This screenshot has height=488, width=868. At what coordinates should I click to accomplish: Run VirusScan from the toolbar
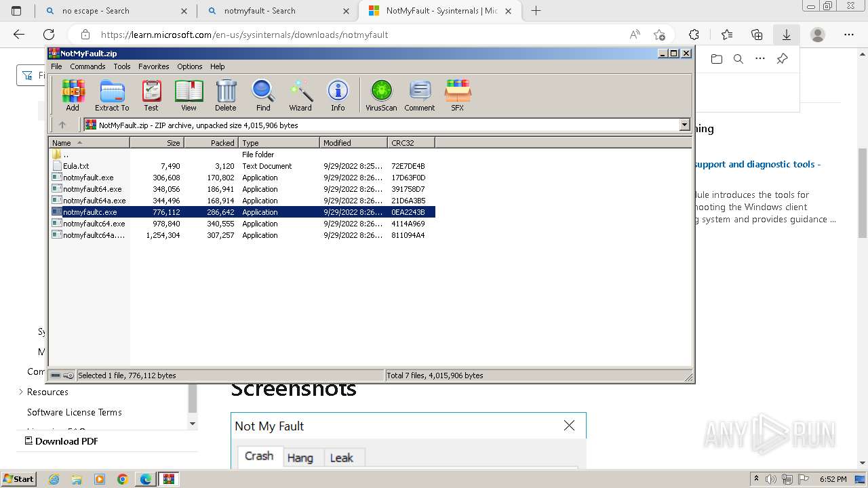pos(381,95)
